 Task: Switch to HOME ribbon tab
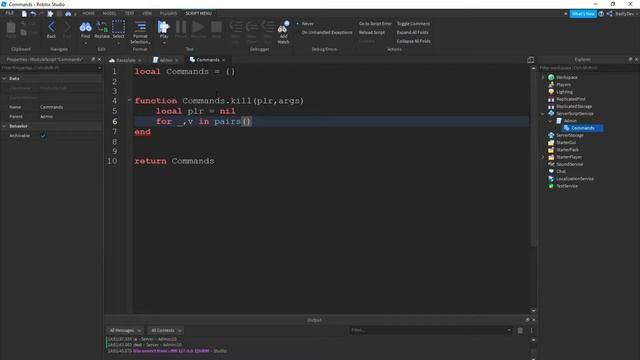[x=88, y=13]
